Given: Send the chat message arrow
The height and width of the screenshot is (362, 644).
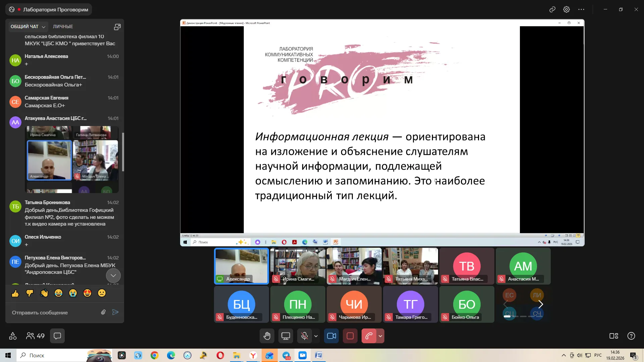Looking at the screenshot, I should point(115,312).
